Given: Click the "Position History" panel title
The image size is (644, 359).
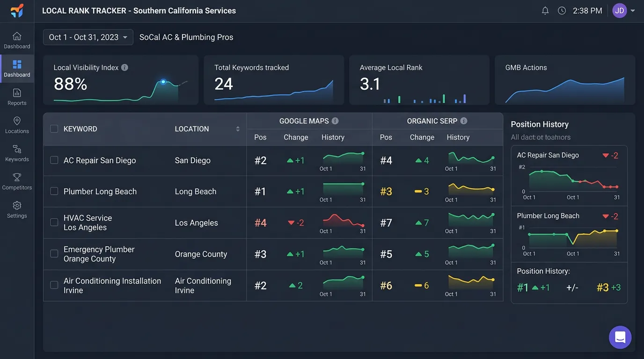Looking at the screenshot, I should coord(540,124).
